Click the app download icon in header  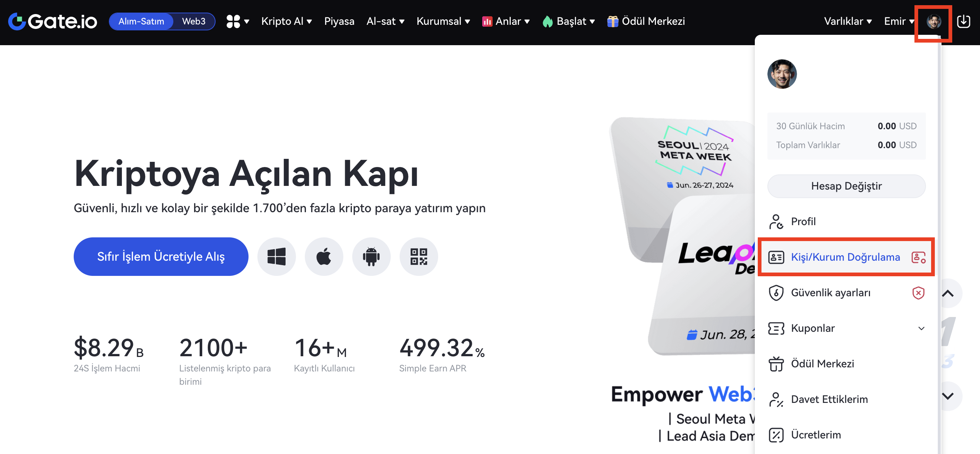pos(963,21)
